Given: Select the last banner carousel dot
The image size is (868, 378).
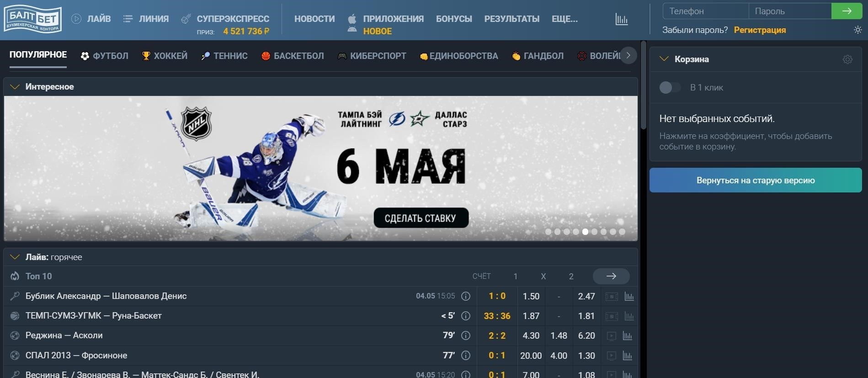Looking at the screenshot, I should tap(622, 232).
